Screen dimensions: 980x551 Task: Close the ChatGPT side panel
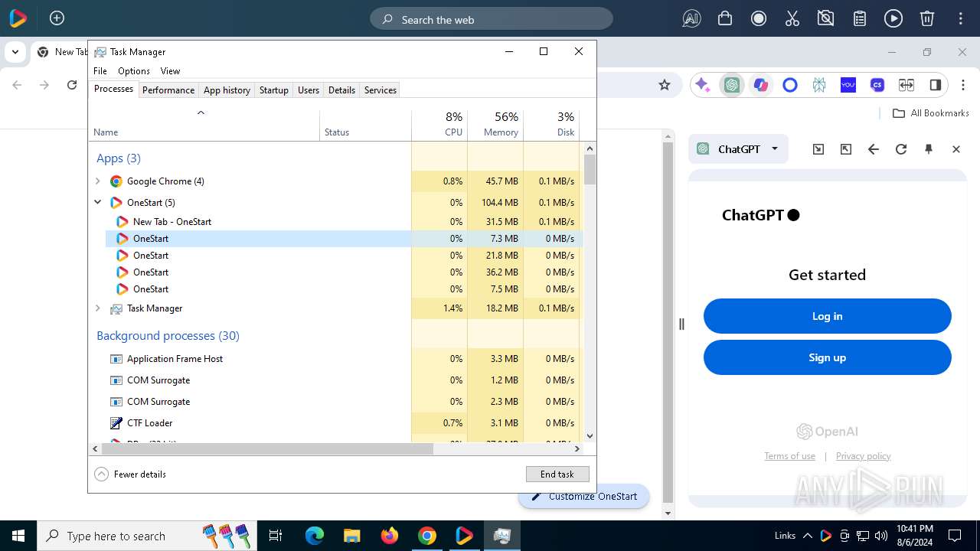[956, 149]
